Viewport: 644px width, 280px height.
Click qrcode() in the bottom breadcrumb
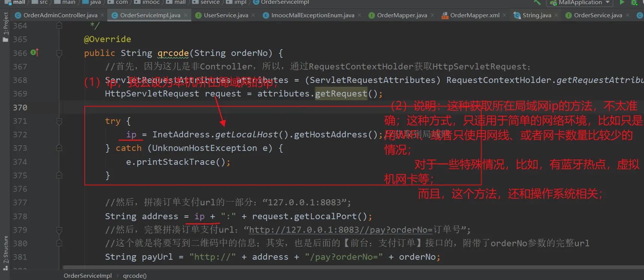(x=135, y=276)
